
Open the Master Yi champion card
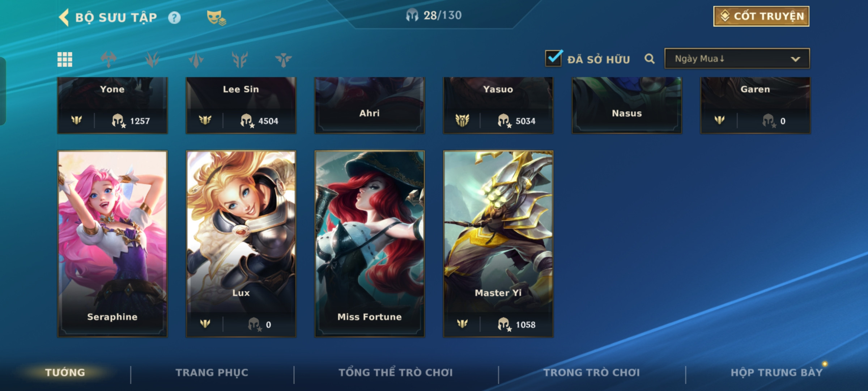[498, 244]
